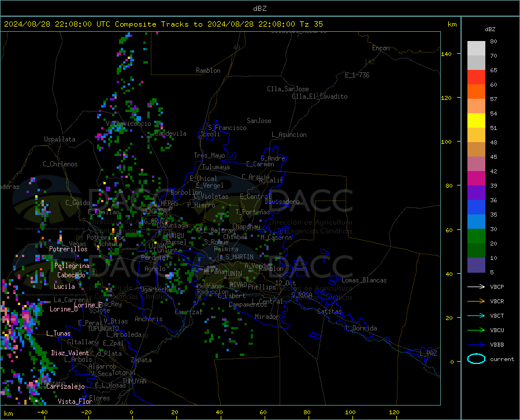Click the Capdevila map label
The height and width of the screenshot is (420, 520).
pyautogui.click(x=170, y=133)
